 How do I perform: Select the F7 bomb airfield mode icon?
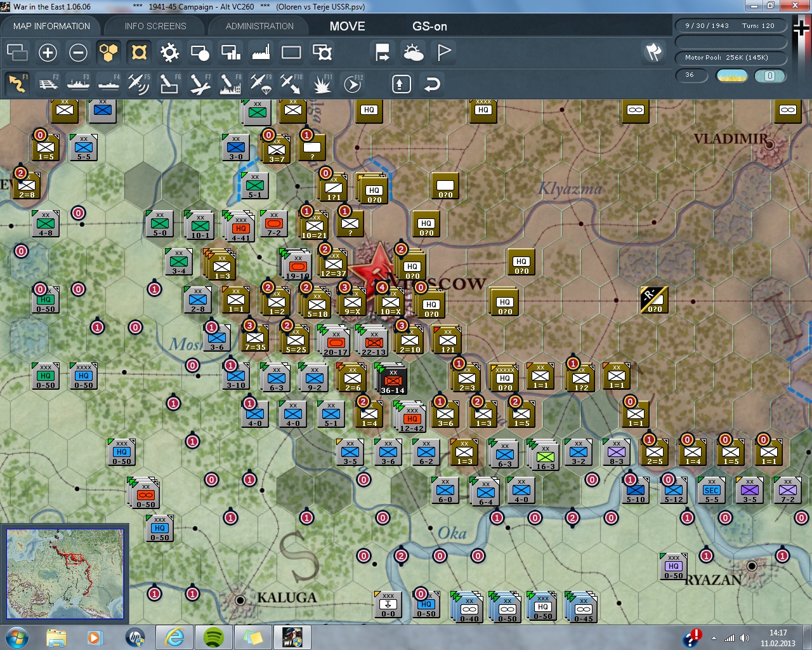point(200,84)
